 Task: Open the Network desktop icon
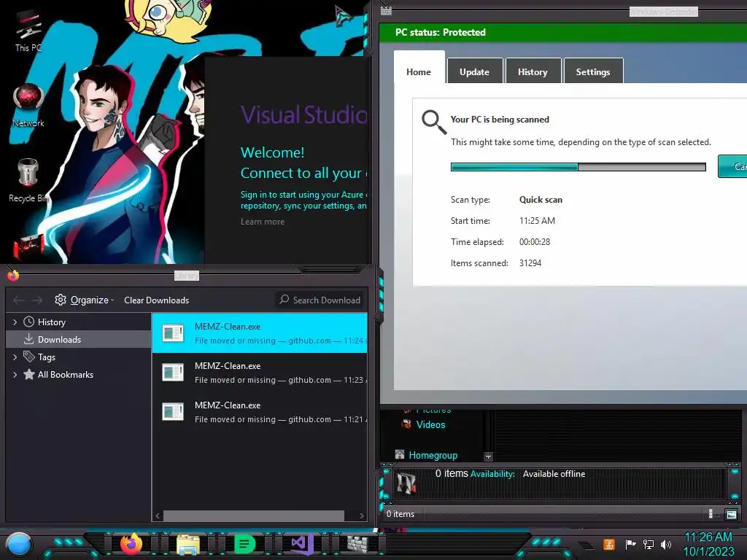[28, 106]
